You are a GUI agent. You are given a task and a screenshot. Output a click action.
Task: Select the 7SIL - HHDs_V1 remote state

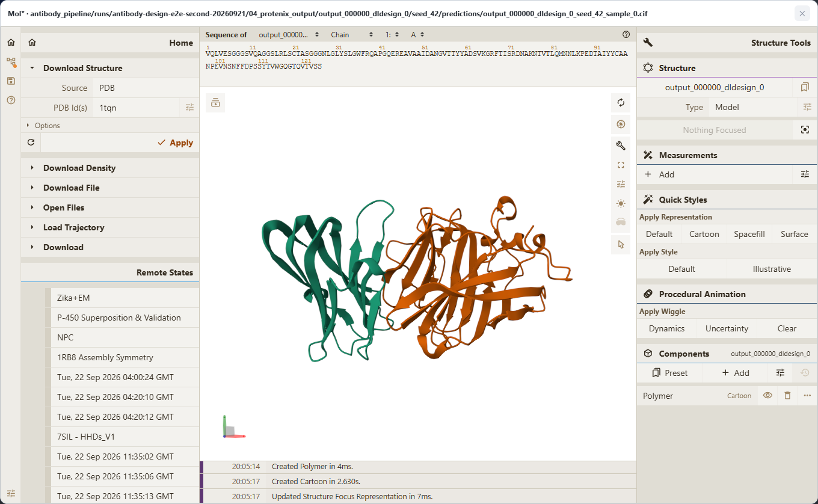coord(125,437)
